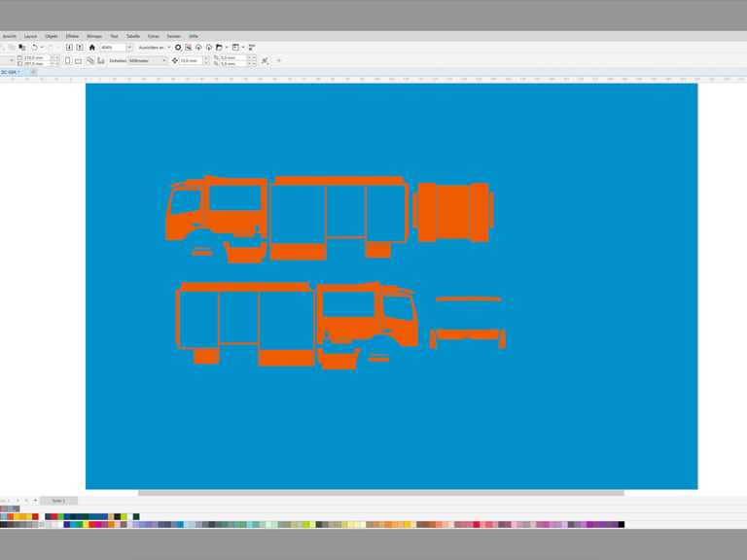Pick the lime green swatch in document palette
This screenshot has height=560, width=747.
(x=124, y=516)
